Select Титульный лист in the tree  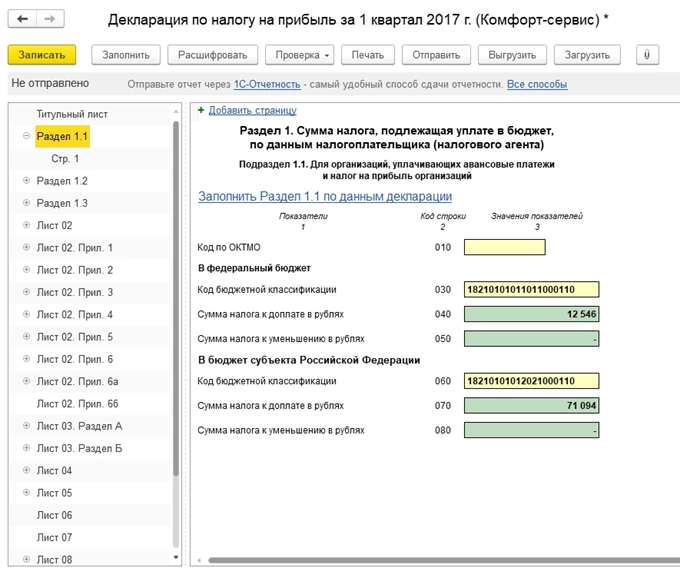tap(72, 114)
